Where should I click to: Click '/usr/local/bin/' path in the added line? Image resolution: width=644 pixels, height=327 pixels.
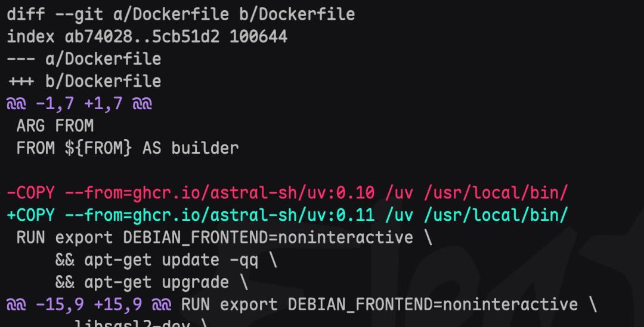tap(496, 215)
